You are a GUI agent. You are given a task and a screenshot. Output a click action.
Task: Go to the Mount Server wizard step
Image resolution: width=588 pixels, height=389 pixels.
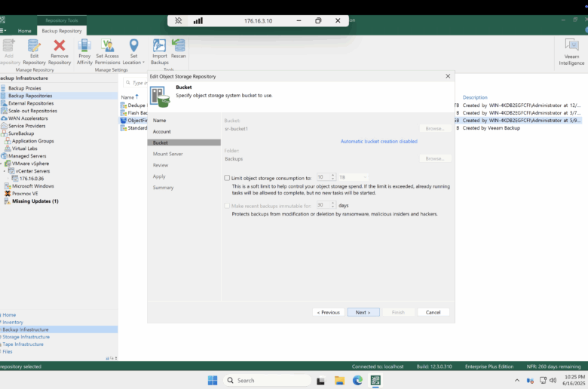(167, 154)
